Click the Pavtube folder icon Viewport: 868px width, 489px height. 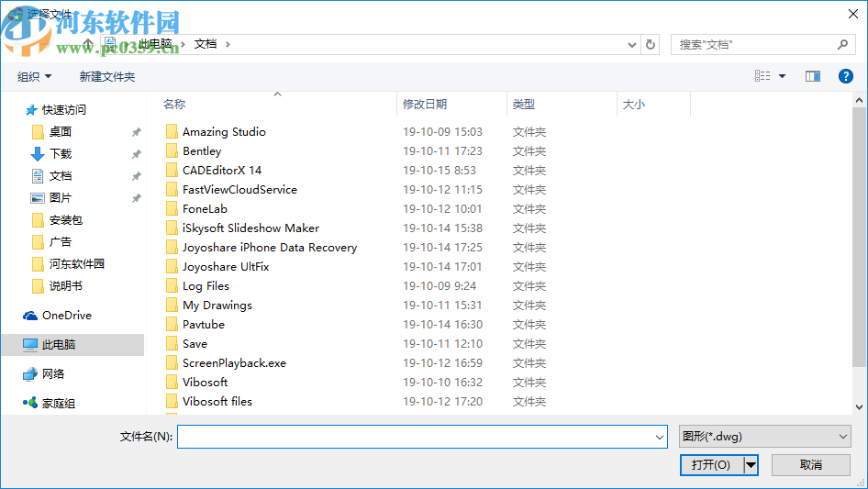pos(172,325)
